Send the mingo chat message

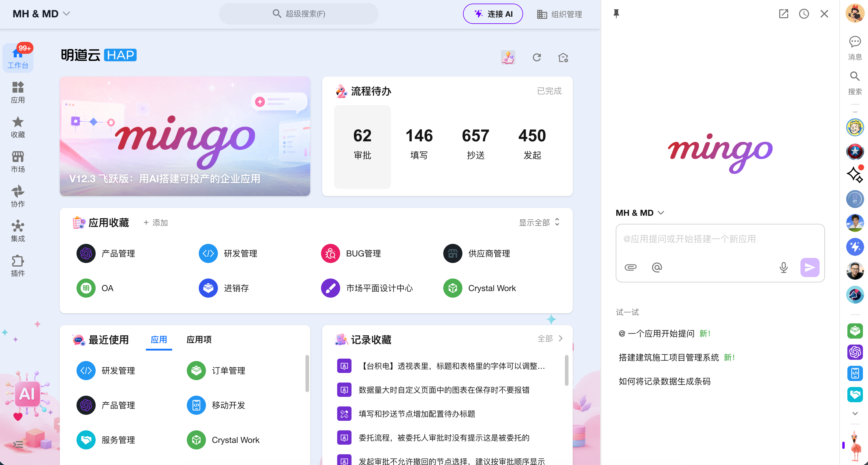coord(810,267)
